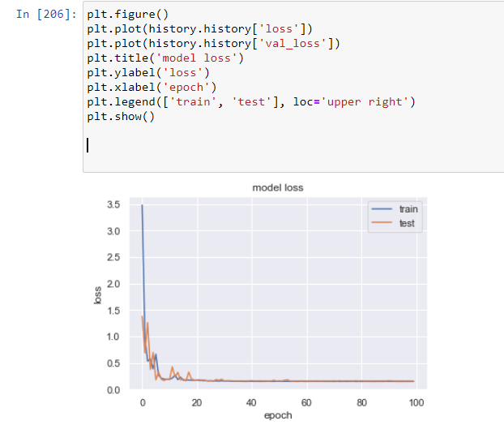This screenshot has height=425, width=504.
Task: Click the empty last line of the code cell
Action: click(x=243, y=146)
